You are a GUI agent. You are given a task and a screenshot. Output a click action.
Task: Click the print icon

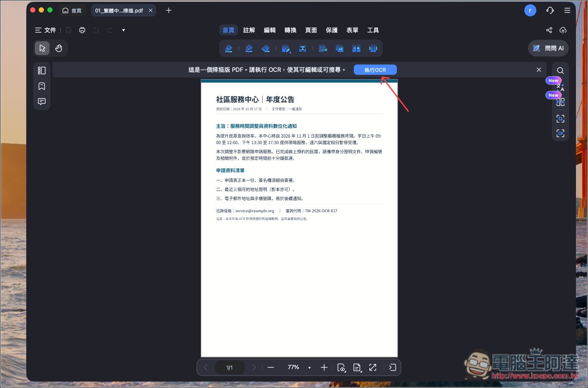click(x=82, y=30)
